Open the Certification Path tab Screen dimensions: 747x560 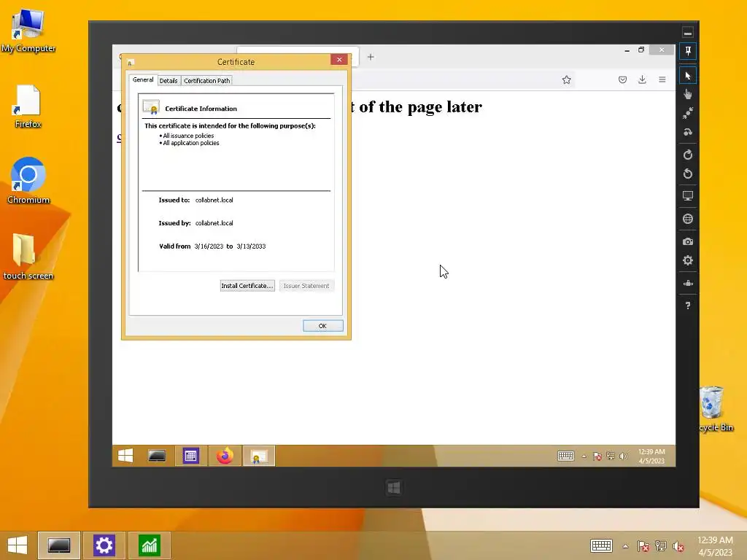tap(206, 81)
